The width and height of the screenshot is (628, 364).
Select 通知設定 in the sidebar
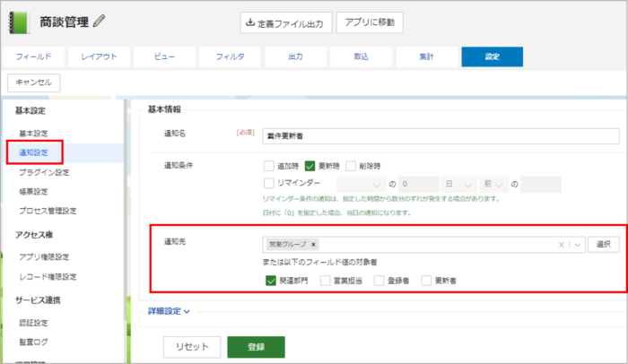[34, 152]
